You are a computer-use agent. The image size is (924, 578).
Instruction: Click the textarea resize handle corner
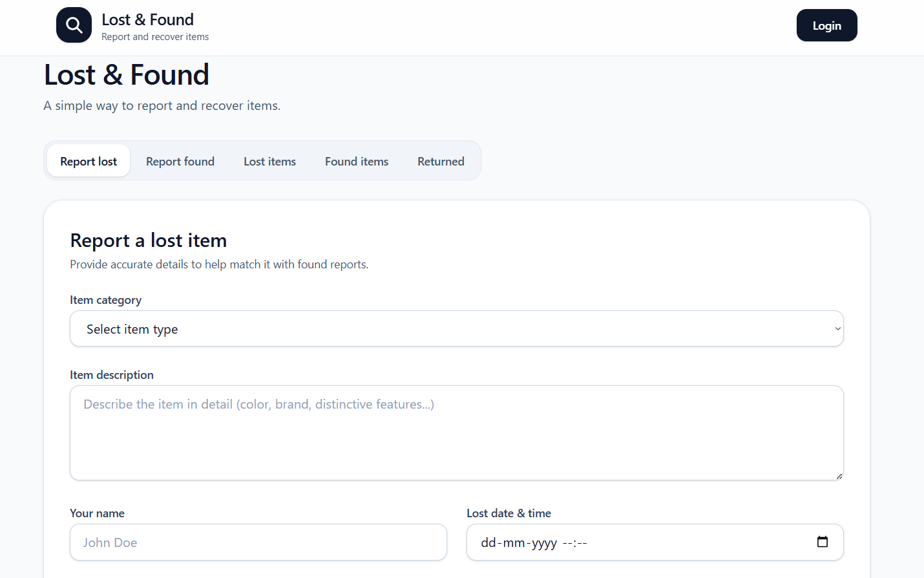[x=839, y=476]
